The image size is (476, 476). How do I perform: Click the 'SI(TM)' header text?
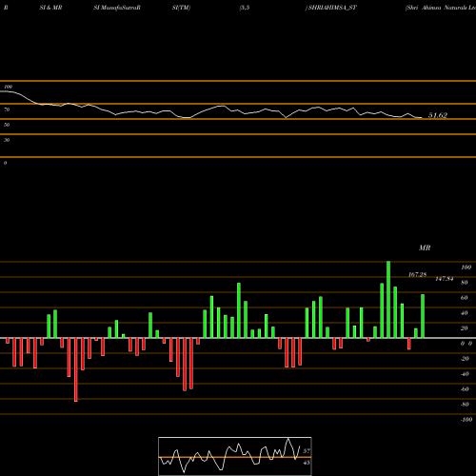point(181,8)
